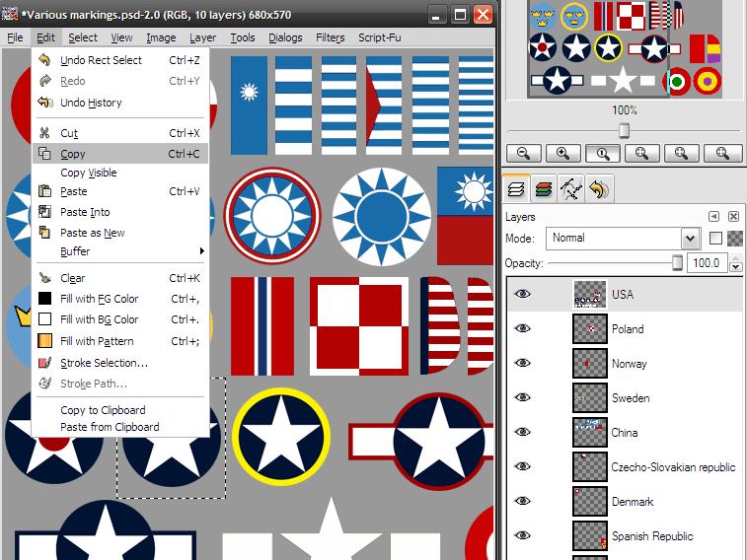
Task: Open the Image menu
Action: click(x=161, y=37)
